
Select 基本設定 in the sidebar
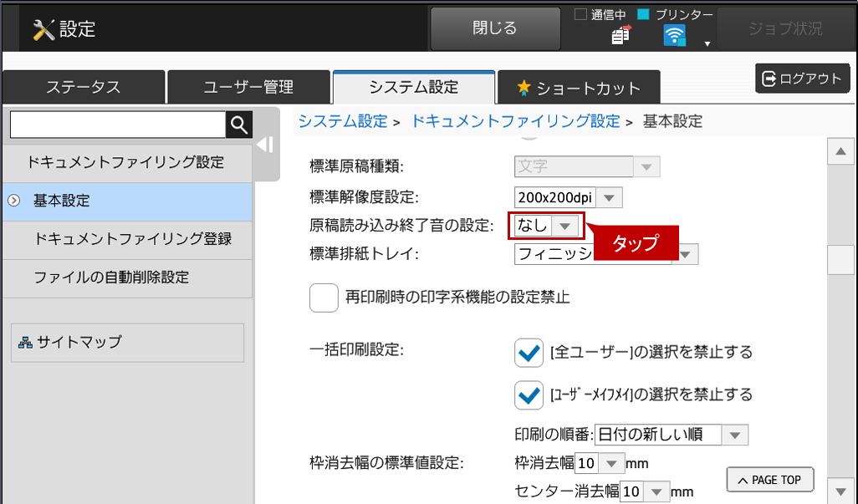click(x=127, y=201)
